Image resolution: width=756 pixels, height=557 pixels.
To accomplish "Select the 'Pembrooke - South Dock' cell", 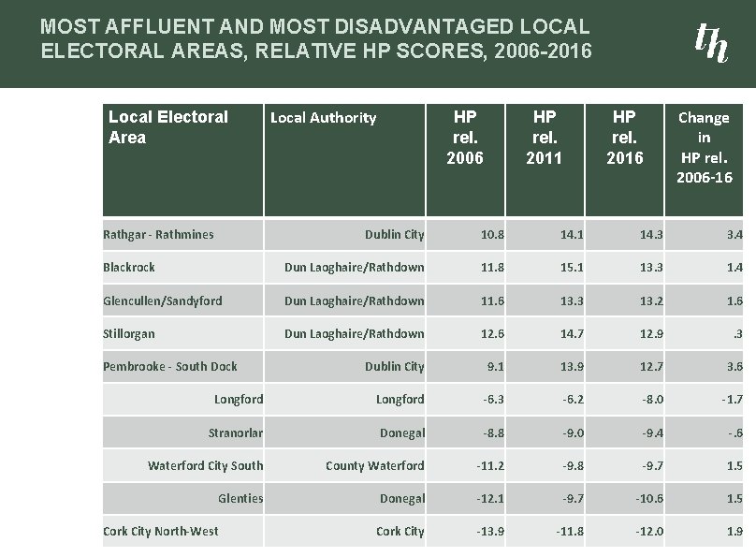I will (183, 367).
